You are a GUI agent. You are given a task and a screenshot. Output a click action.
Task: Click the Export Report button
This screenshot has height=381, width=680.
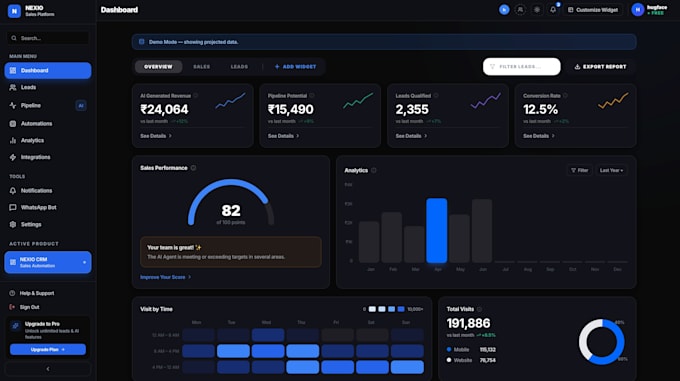(601, 67)
